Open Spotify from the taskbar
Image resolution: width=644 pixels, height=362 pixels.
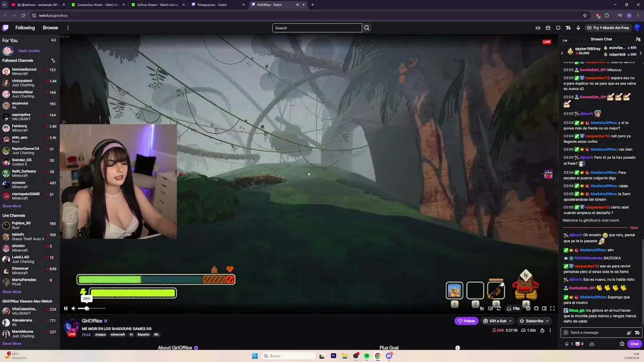(x=366, y=356)
